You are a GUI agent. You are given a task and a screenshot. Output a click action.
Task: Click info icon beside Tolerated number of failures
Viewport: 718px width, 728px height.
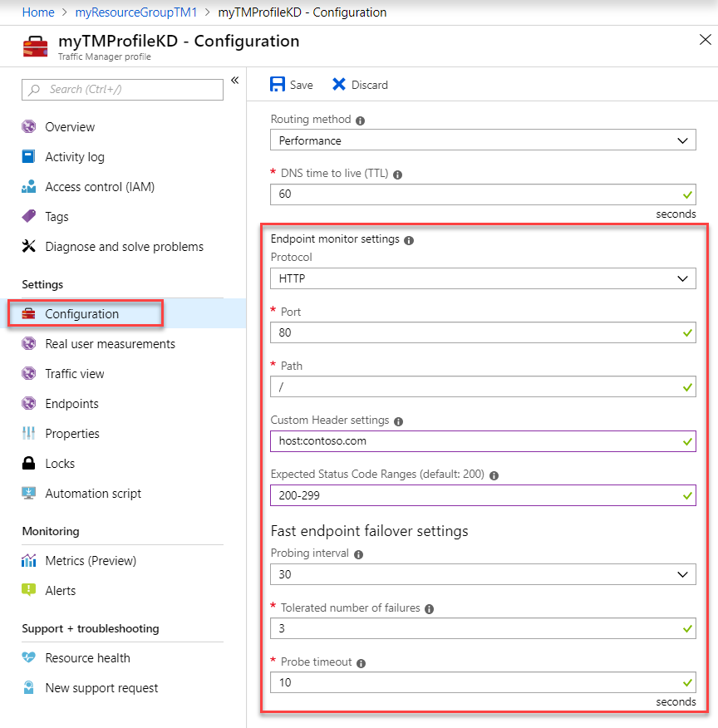[430, 609]
